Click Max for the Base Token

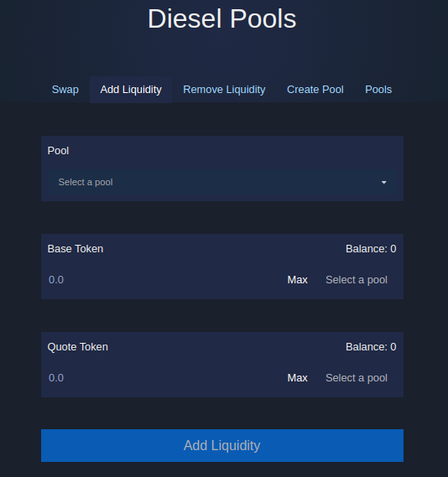click(297, 280)
